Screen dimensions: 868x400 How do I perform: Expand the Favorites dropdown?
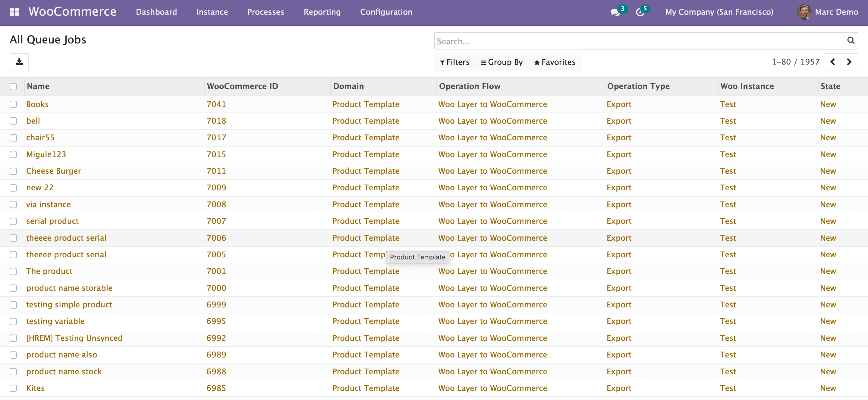click(x=555, y=62)
